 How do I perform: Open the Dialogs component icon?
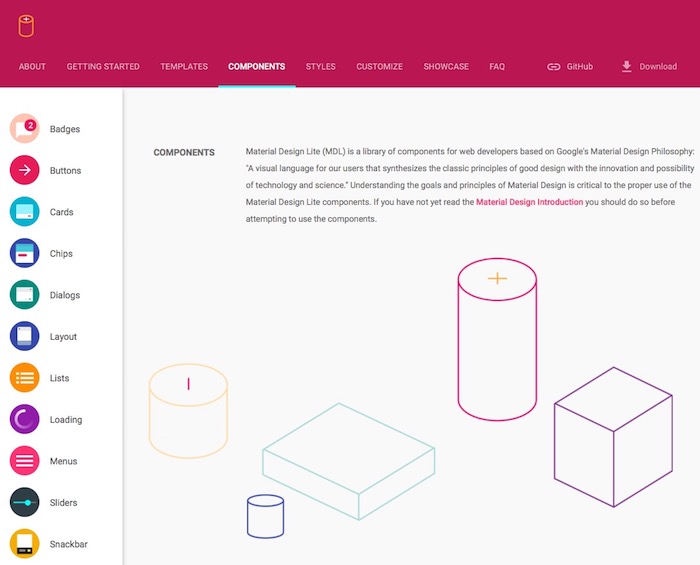[25, 295]
